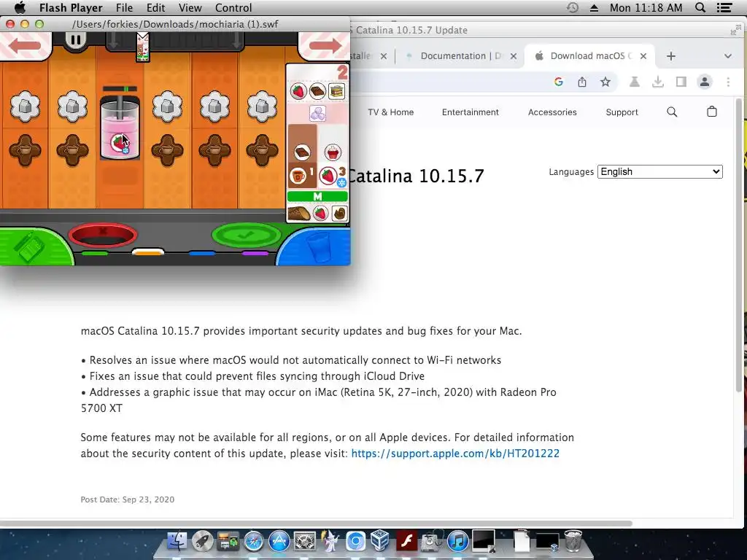This screenshot has height=560, width=747.
Task: Add chocolate in the column right of the mixer
Action: tap(167, 150)
